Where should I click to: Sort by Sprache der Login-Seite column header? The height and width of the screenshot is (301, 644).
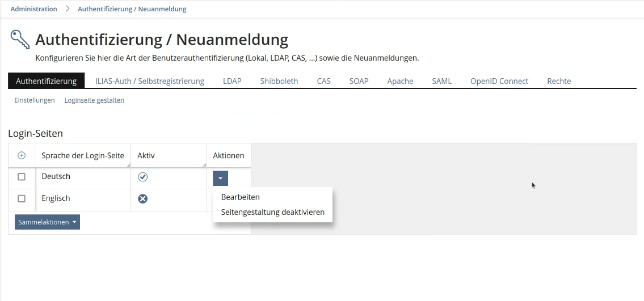(x=83, y=155)
